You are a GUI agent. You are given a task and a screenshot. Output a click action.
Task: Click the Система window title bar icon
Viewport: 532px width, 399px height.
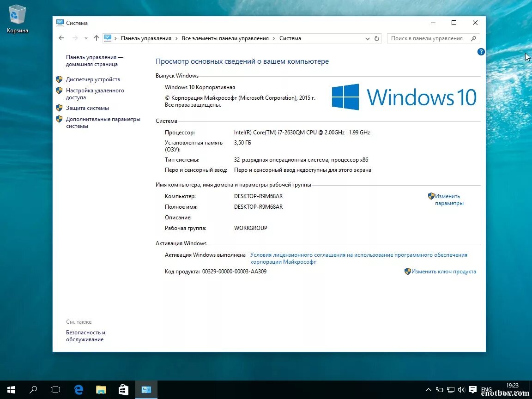(60, 23)
